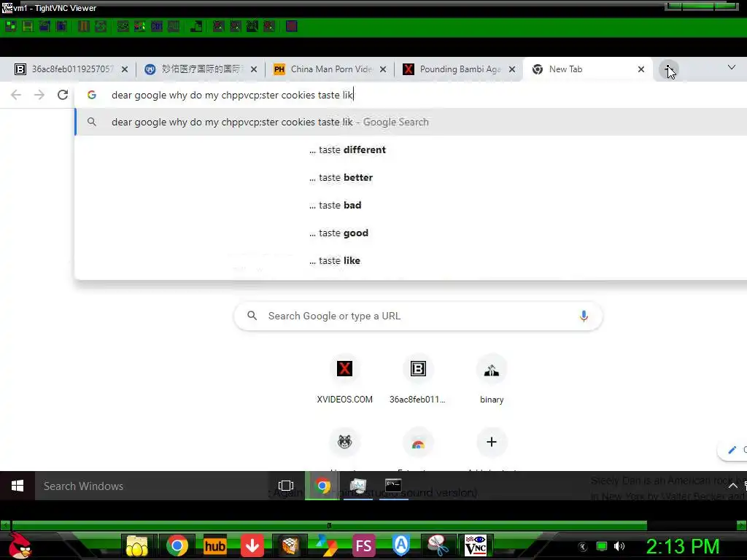Open the eggs folder dock icon
This screenshot has height=560, width=747.
pyautogui.click(x=137, y=545)
